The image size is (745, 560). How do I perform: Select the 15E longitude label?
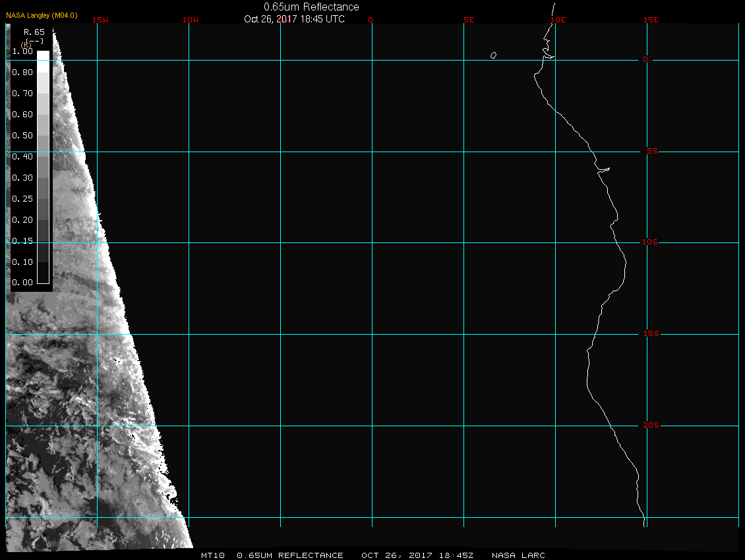(651, 20)
